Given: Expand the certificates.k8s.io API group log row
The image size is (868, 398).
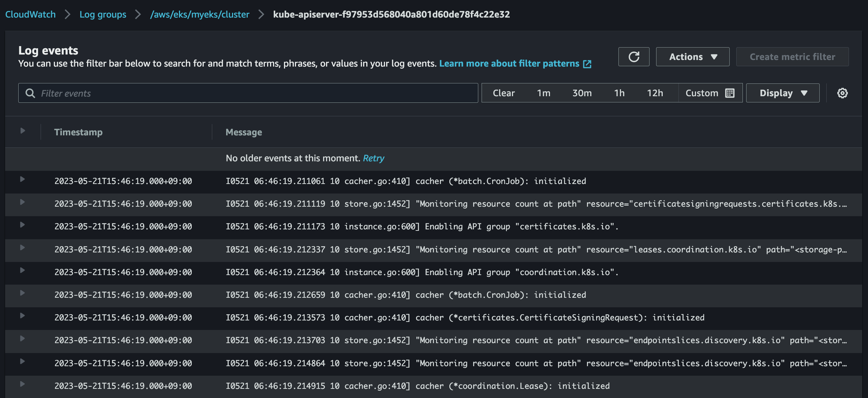Looking at the screenshot, I should click(22, 225).
